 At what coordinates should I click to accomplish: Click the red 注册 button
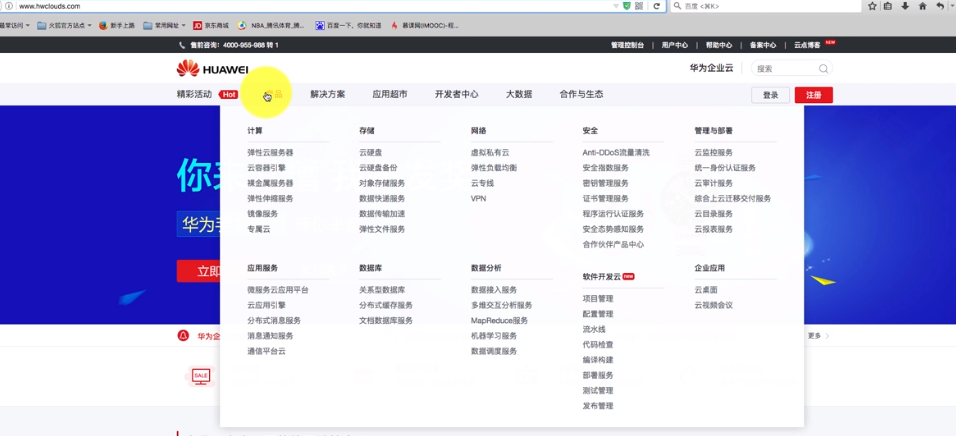[x=813, y=95]
